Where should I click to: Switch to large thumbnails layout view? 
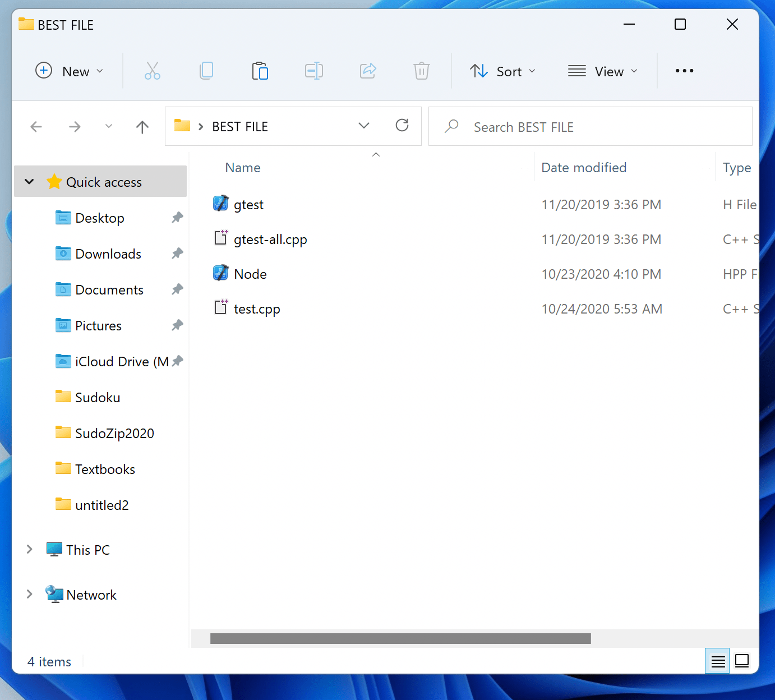click(x=742, y=661)
